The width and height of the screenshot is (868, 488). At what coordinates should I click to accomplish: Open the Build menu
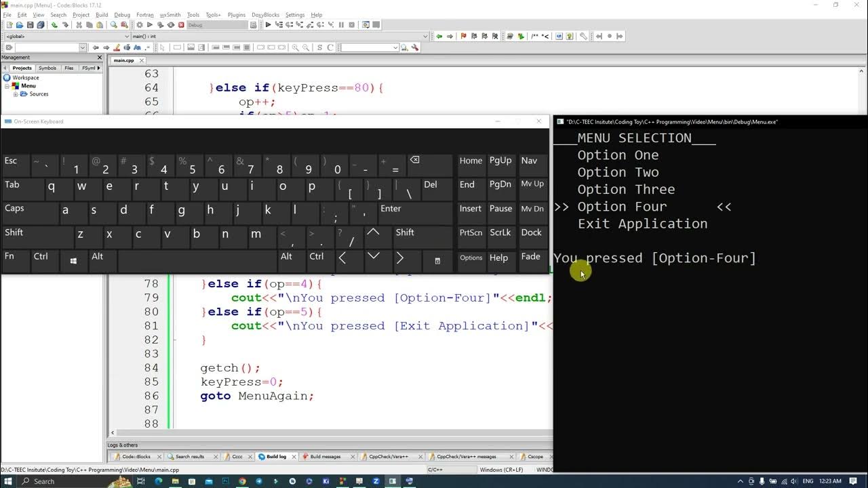(102, 14)
